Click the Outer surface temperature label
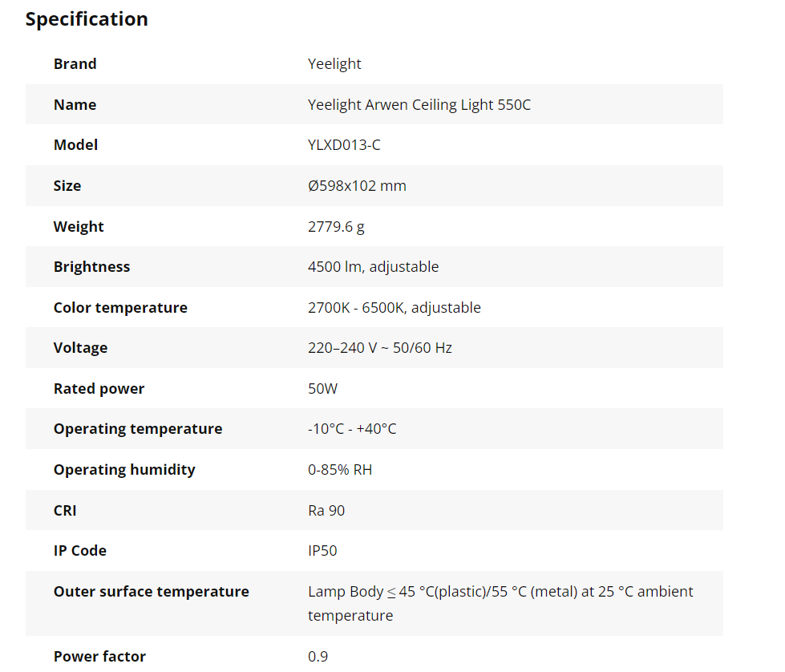 (151, 592)
